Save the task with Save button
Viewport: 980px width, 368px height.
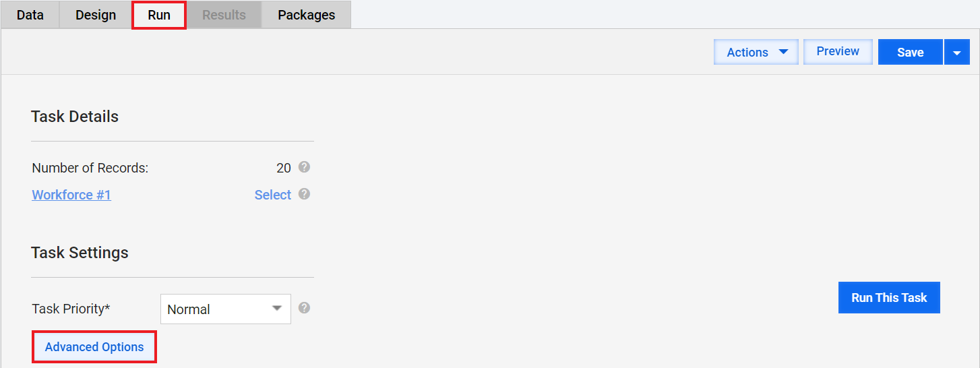pyautogui.click(x=910, y=52)
